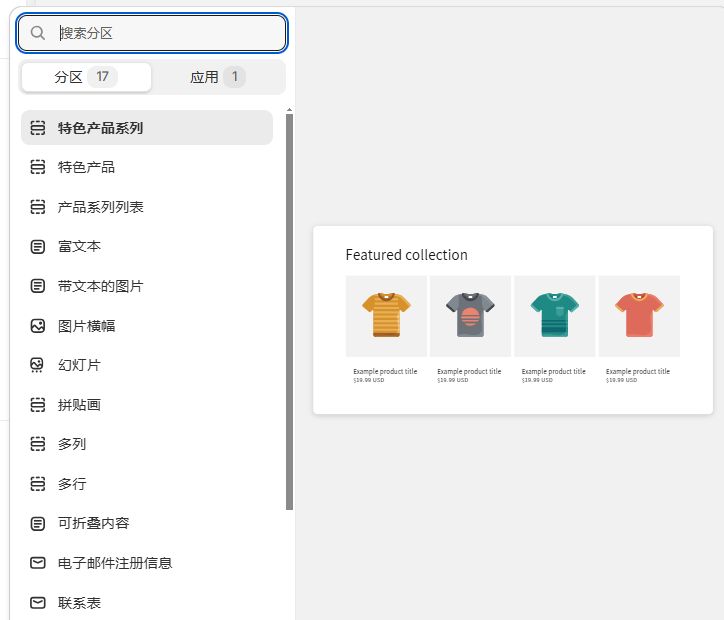This screenshot has height=620, width=724.
Task: Select the 多行 section
Action: (147, 484)
